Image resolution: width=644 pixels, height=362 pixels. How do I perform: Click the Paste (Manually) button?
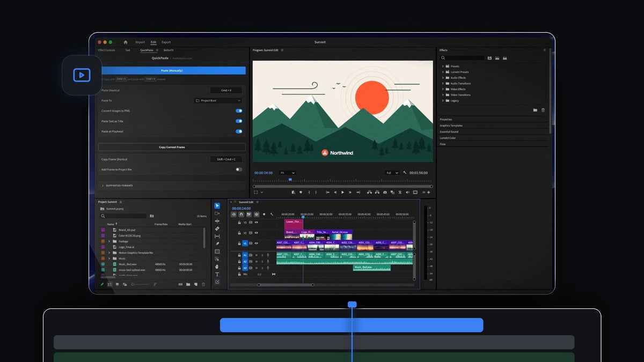[172, 70]
